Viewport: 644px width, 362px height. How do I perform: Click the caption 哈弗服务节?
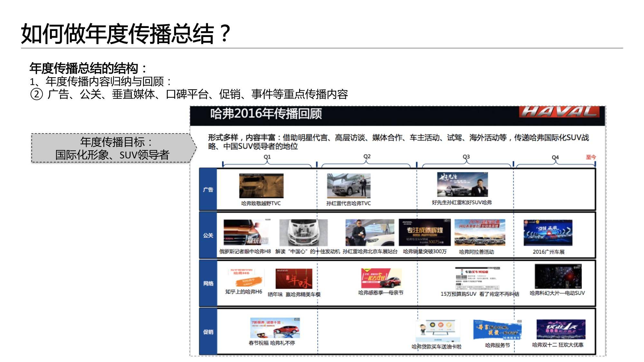click(497, 345)
